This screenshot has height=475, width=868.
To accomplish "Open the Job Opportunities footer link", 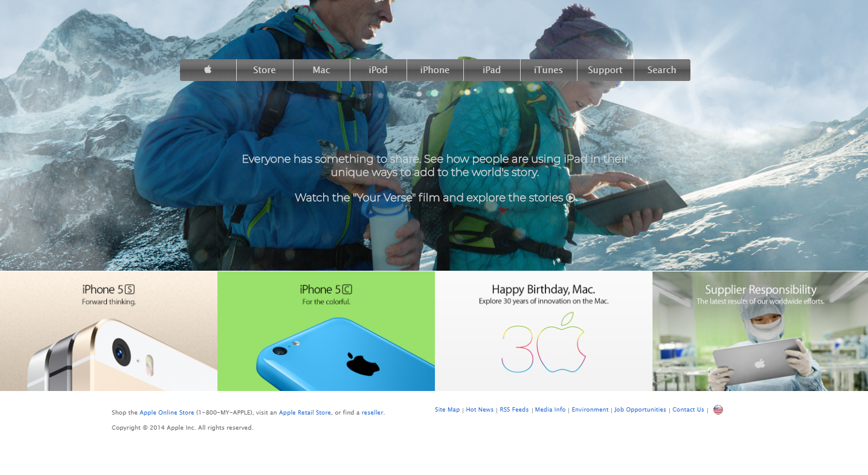I will [640, 410].
